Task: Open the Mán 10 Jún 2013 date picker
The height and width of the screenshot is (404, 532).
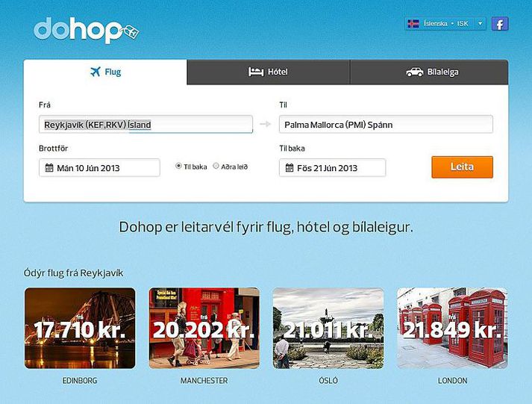Action: click(x=99, y=168)
